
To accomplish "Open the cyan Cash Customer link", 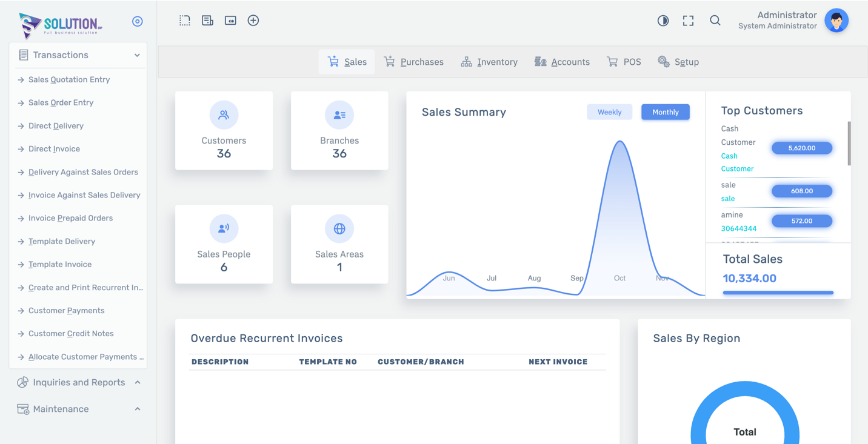I will pyautogui.click(x=737, y=162).
